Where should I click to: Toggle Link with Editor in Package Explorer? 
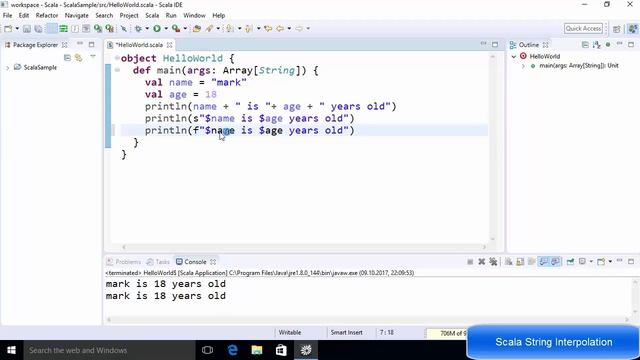pyautogui.click(x=78, y=58)
